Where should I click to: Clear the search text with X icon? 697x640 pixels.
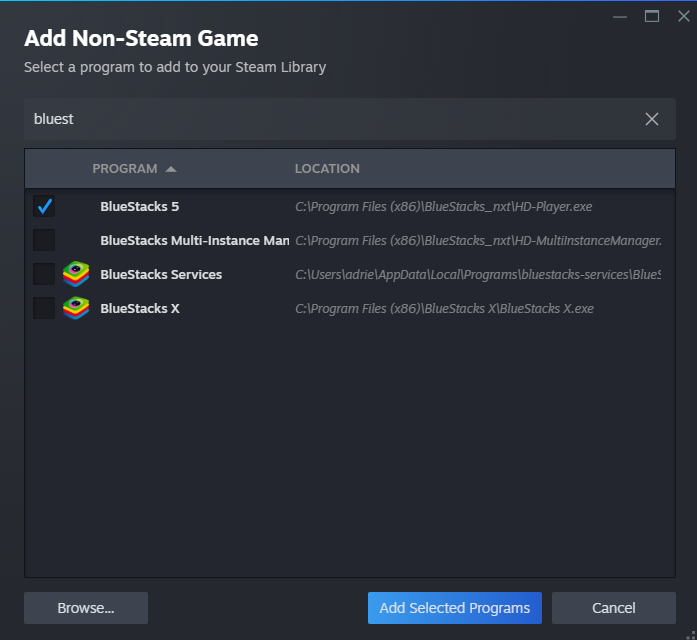pyautogui.click(x=652, y=119)
